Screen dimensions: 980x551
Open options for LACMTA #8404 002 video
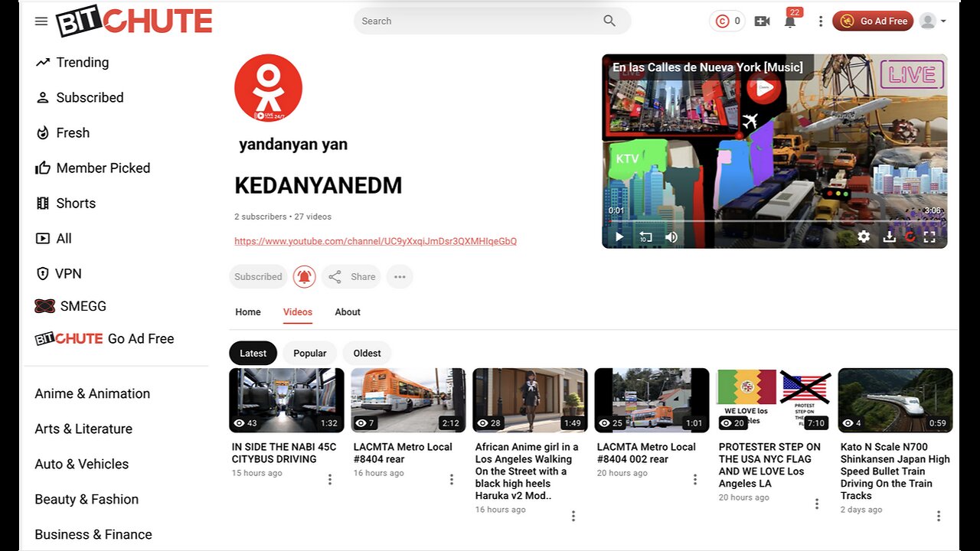click(x=695, y=479)
